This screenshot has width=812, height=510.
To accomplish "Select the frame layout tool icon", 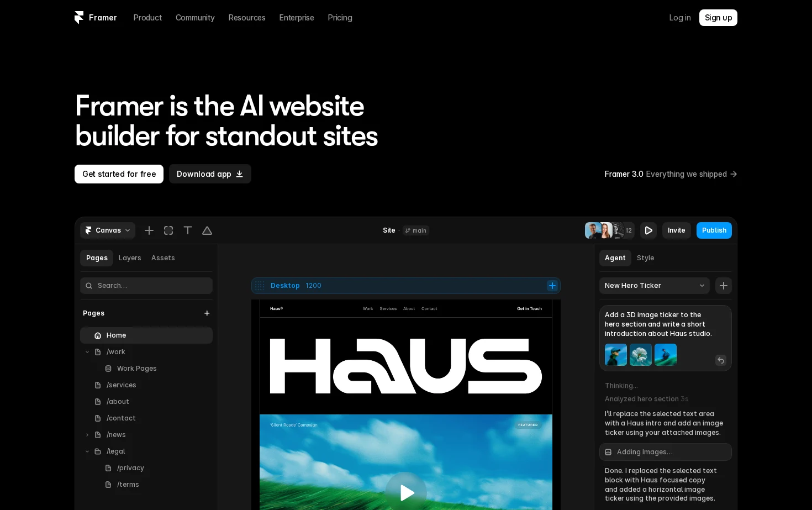I will click(x=168, y=230).
